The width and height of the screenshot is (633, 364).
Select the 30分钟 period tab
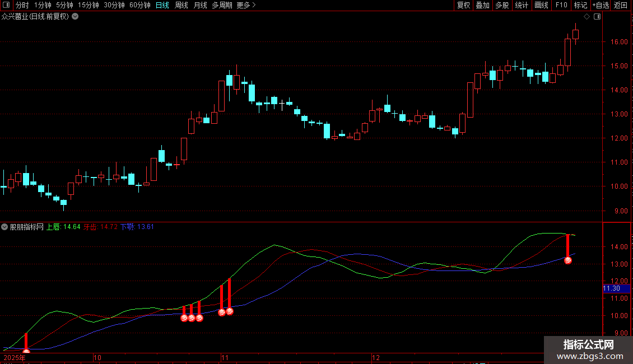click(x=114, y=5)
